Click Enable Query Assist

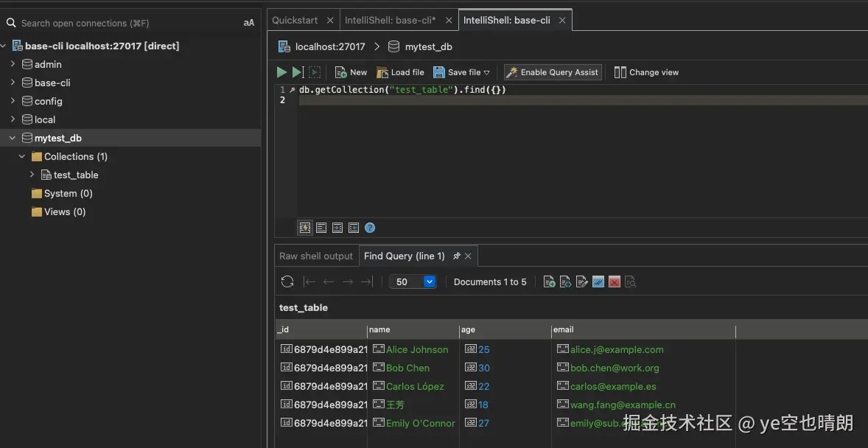click(x=553, y=72)
